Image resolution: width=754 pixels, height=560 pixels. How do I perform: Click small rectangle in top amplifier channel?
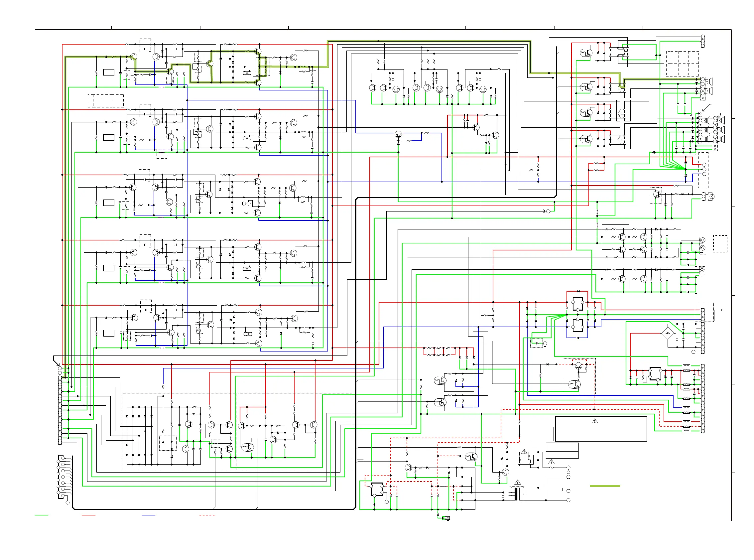[108, 72]
